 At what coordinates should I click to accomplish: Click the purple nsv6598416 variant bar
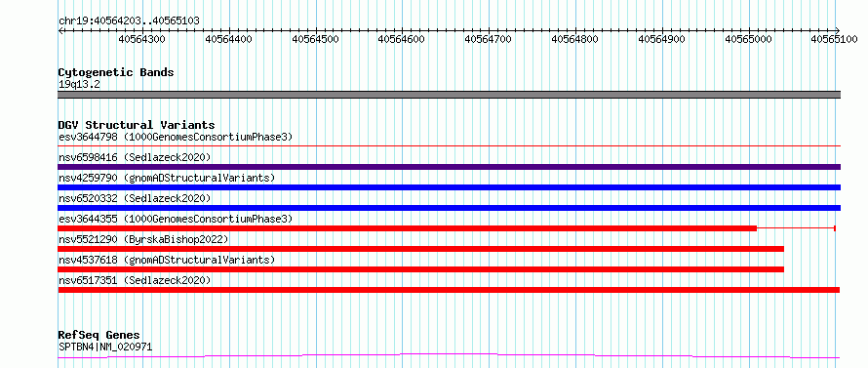coord(450,167)
